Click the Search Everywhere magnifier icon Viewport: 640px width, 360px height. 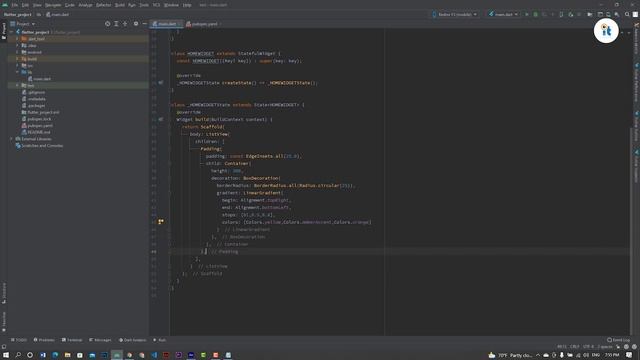coord(627,14)
